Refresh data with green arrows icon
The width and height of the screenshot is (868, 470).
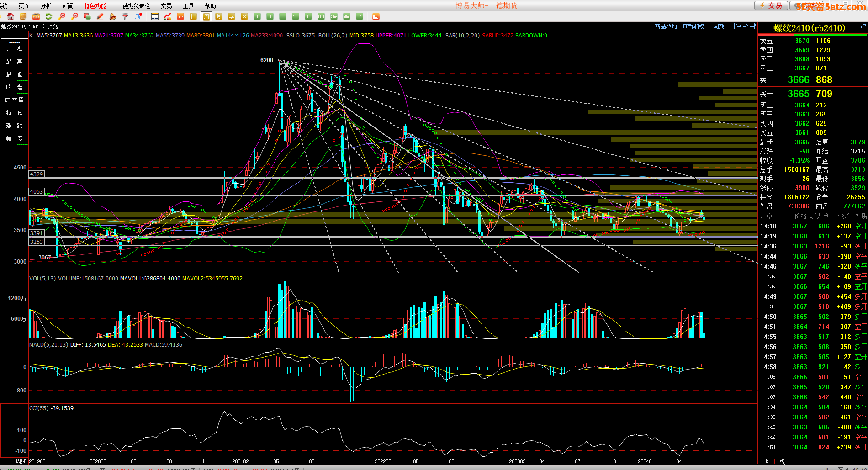(x=49, y=16)
